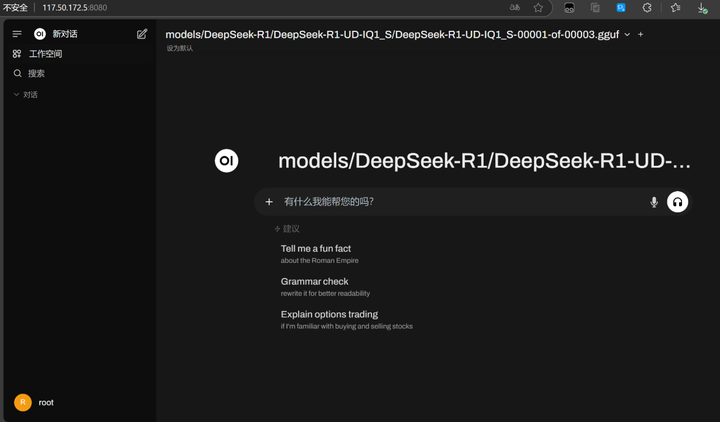This screenshot has height=422, width=720.
Task: Focus the 有什么我能帮您的吗 message input
Action: coord(461,202)
